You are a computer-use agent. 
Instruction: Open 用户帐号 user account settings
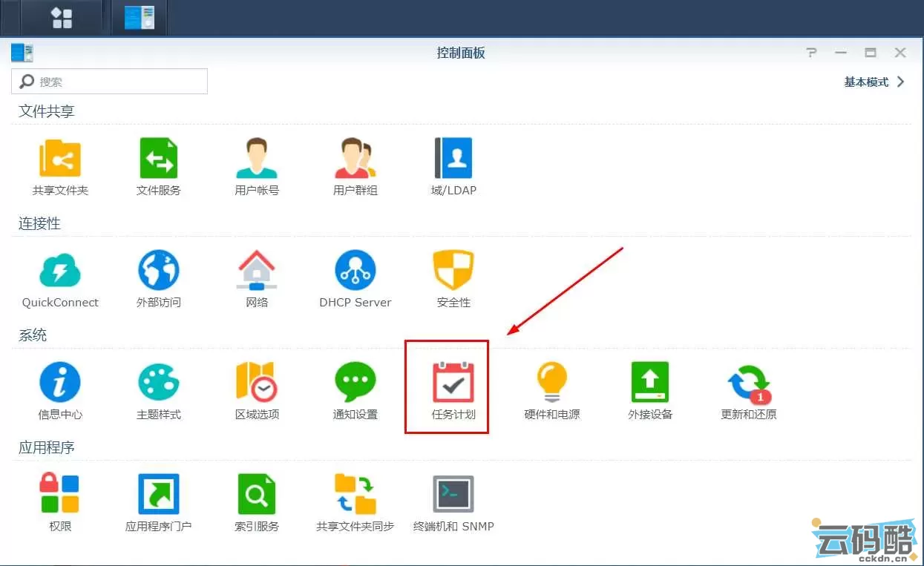257,158
